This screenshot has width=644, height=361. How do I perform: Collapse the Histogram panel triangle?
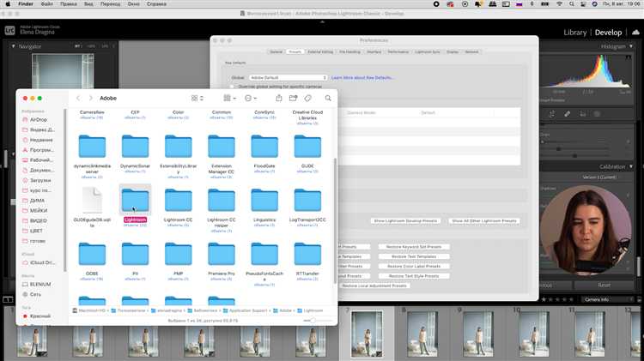(x=631, y=46)
